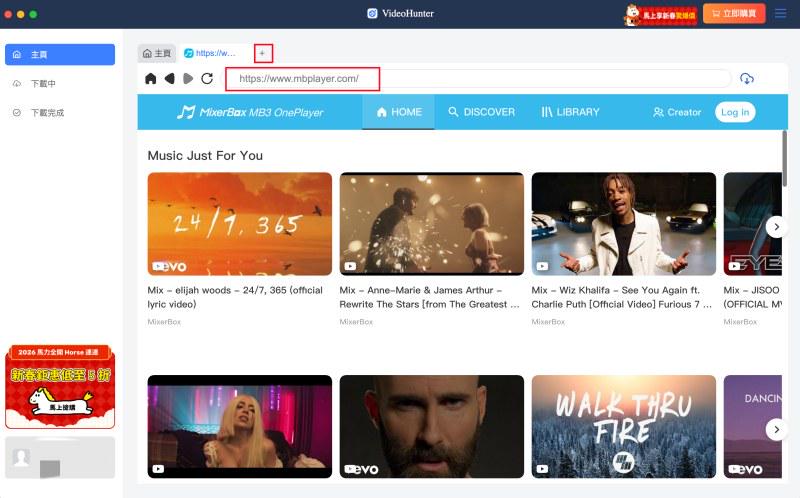Click the browser home icon in toolbar

pyautogui.click(x=151, y=79)
